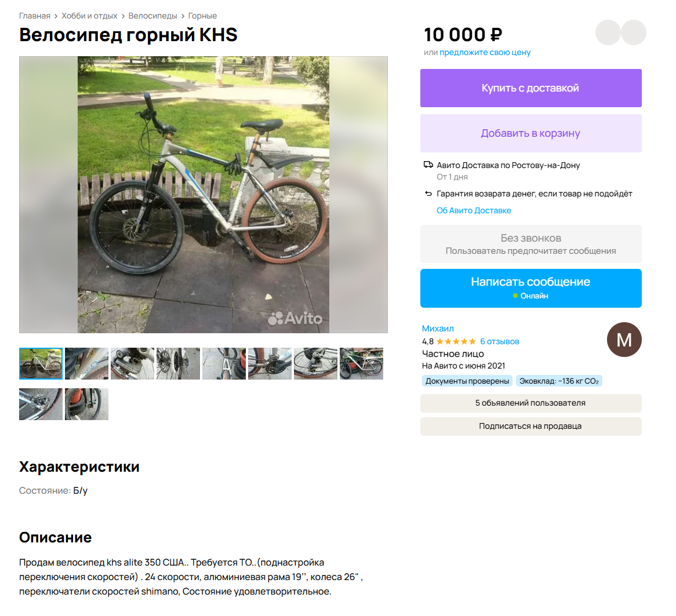
Task: Click the money-back guarantee arrow icon
Action: pos(428,194)
